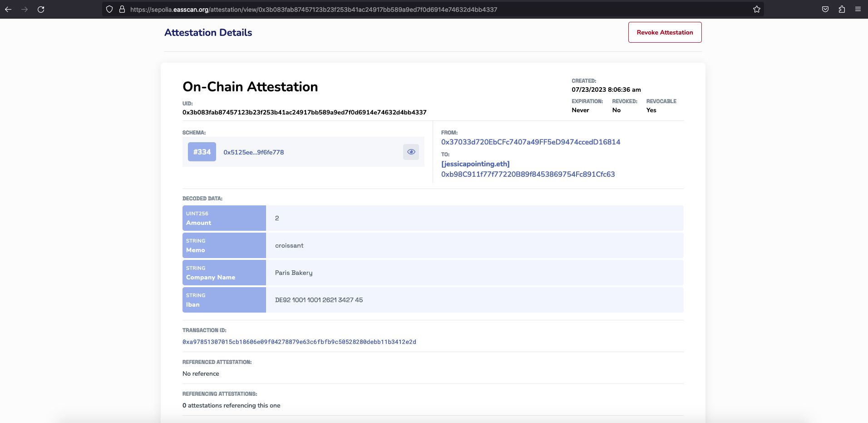Click the STRING Memo field label
Image resolution: width=868 pixels, height=423 pixels.
[224, 245]
